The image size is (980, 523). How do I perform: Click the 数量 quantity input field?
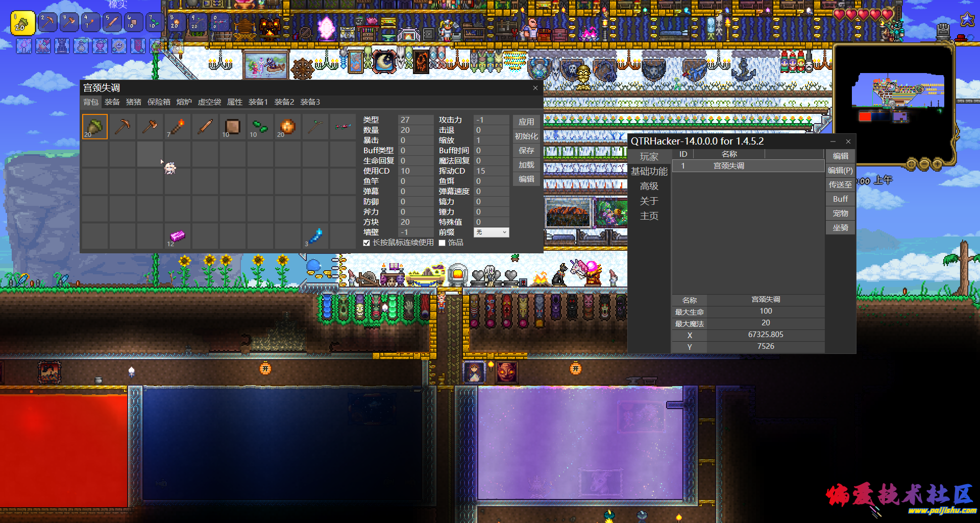pyautogui.click(x=415, y=130)
